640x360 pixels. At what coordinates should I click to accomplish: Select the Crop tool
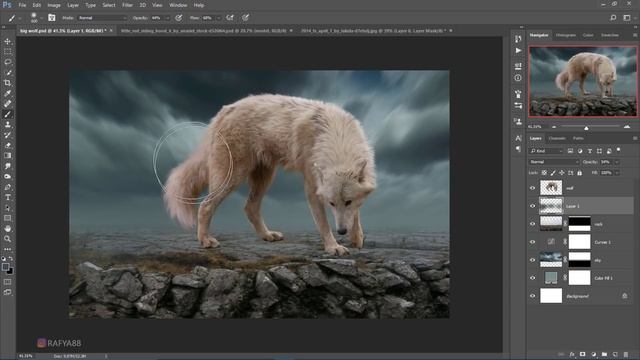point(8,83)
